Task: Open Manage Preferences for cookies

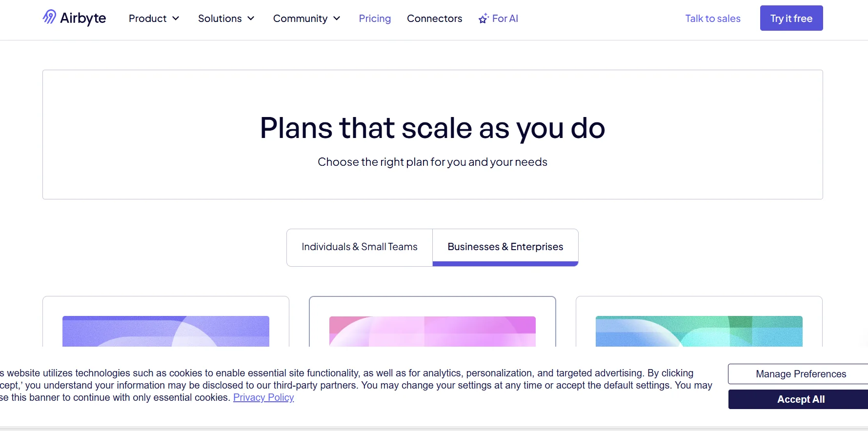Action: click(x=801, y=374)
